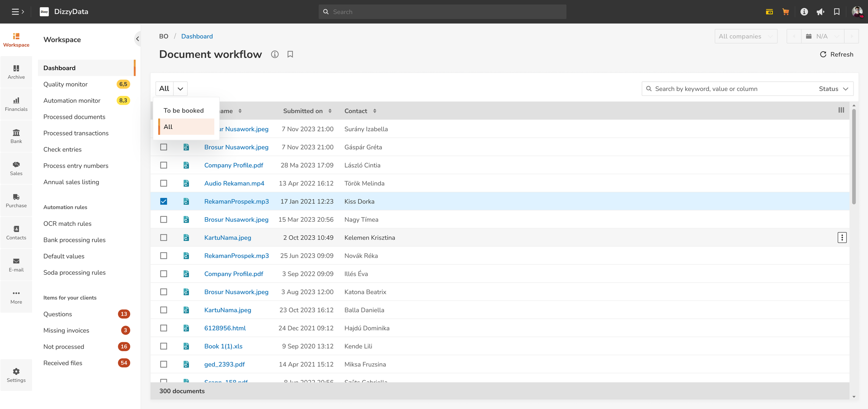Go to the Bank section
Screen dimensions: 868x409
coord(16,136)
